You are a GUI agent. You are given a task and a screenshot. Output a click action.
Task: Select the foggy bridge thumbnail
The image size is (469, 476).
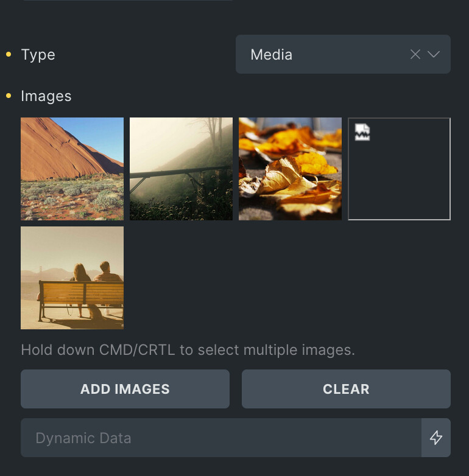tap(181, 169)
